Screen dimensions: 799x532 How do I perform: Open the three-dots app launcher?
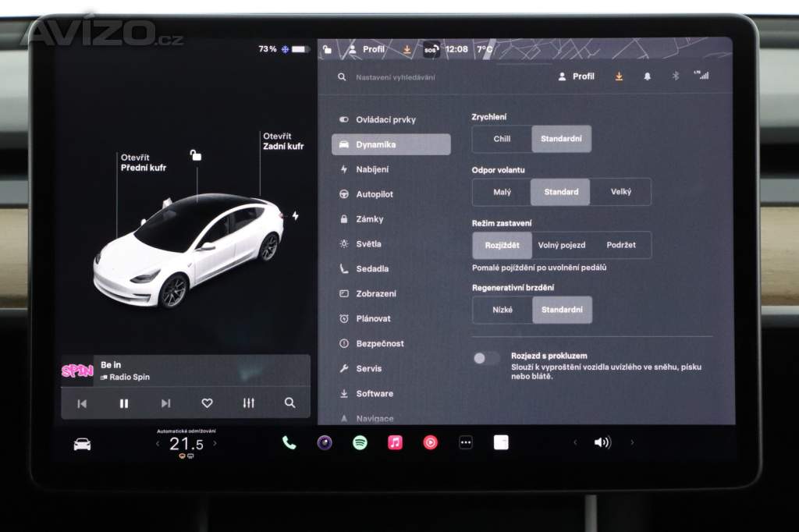(x=466, y=443)
